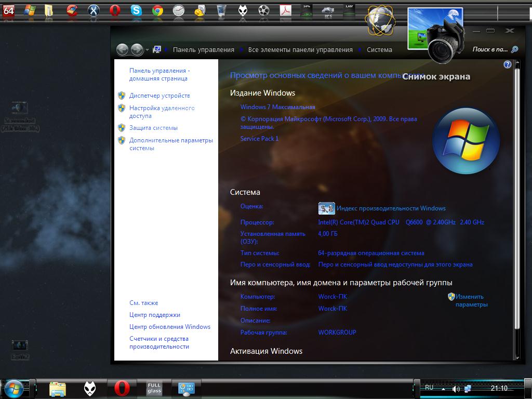Open the network tray icon
Screen dimensions: 532x399
pyautogui.click(x=468, y=389)
